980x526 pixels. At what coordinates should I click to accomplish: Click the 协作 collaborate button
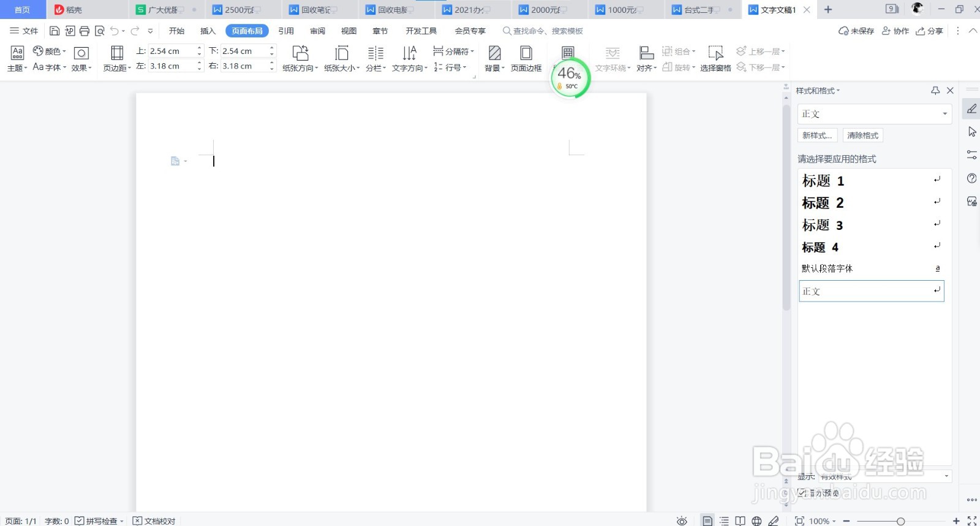click(895, 31)
